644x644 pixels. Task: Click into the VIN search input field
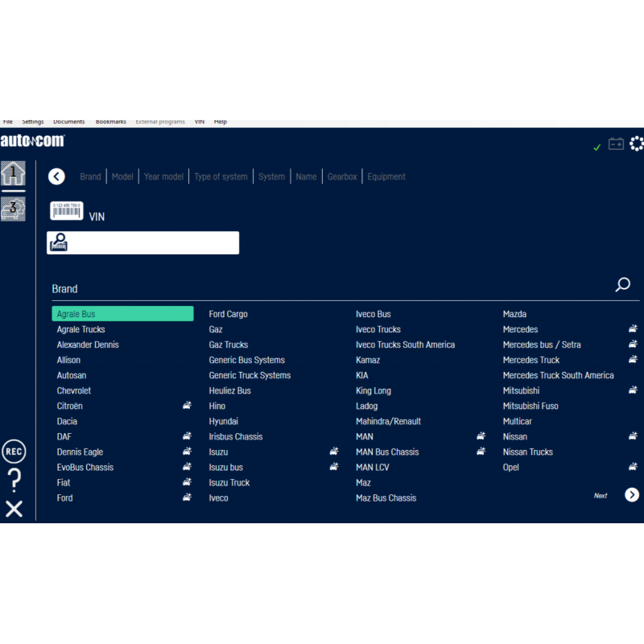(153, 242)
